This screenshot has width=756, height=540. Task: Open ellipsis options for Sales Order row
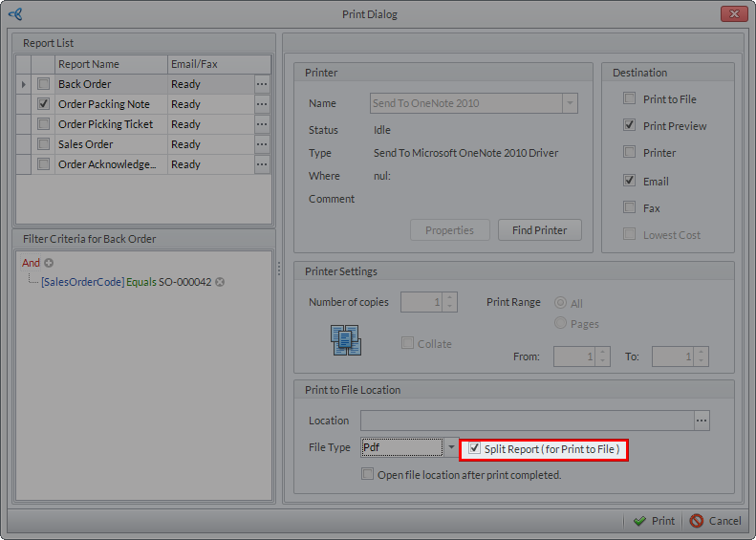pos(262,144)
